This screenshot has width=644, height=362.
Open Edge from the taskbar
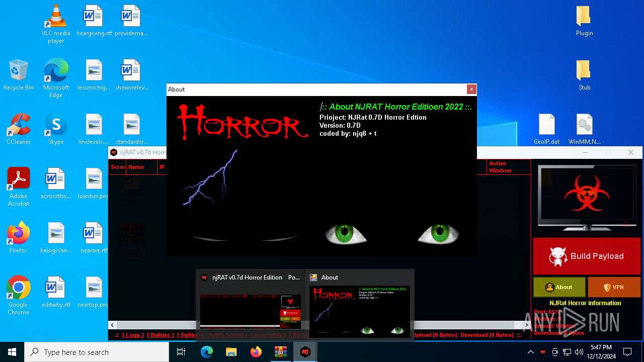[x=207, y=352]
